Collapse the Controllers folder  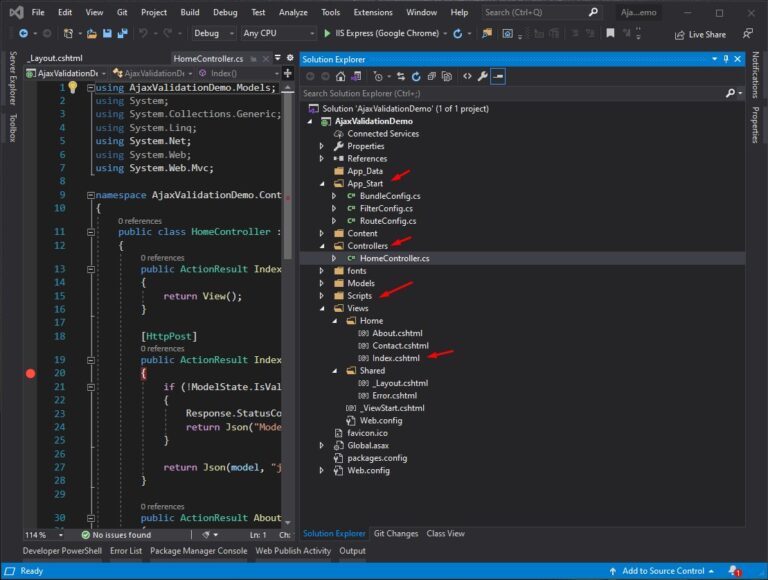[322, 246]
